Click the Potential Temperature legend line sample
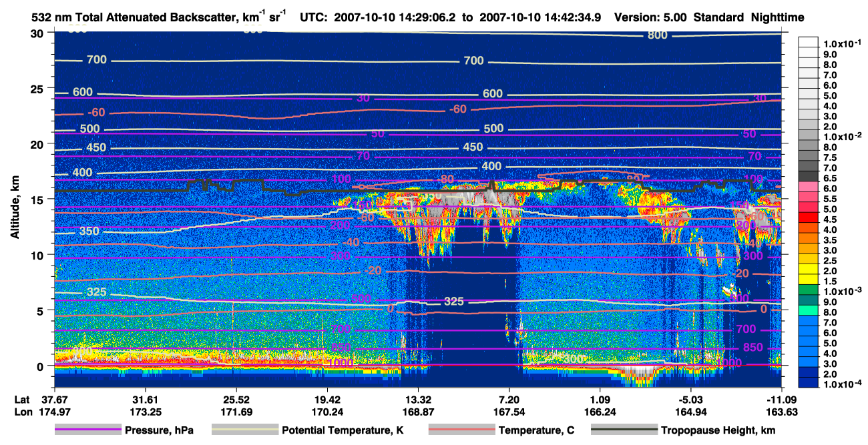Image resolution: width=868 pixels, height=445 pixels. click(x=244, y=430)
